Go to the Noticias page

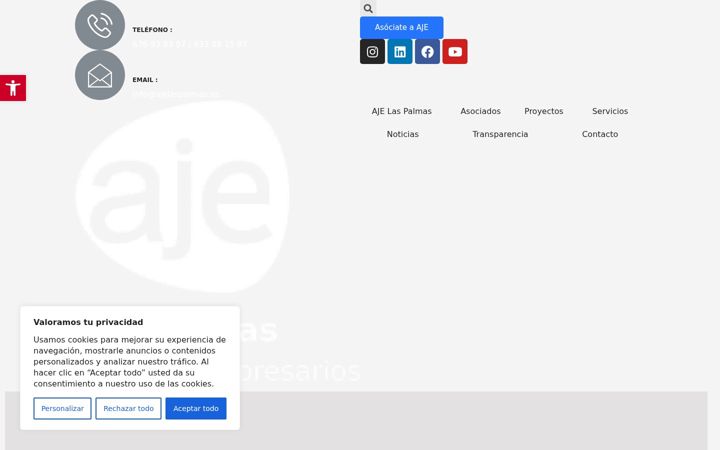[403, 134]
